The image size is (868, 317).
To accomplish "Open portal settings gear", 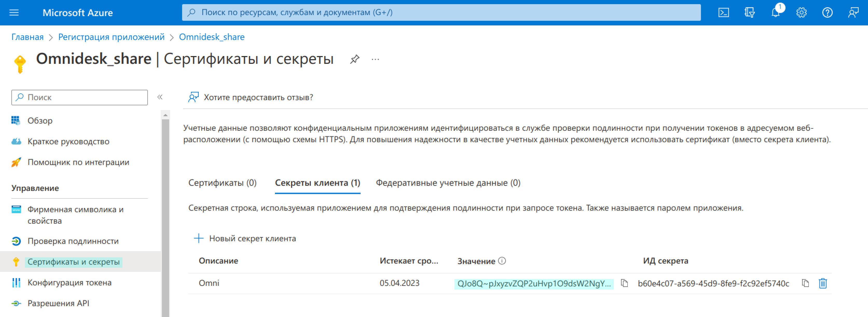I will (x=801, y=13).
